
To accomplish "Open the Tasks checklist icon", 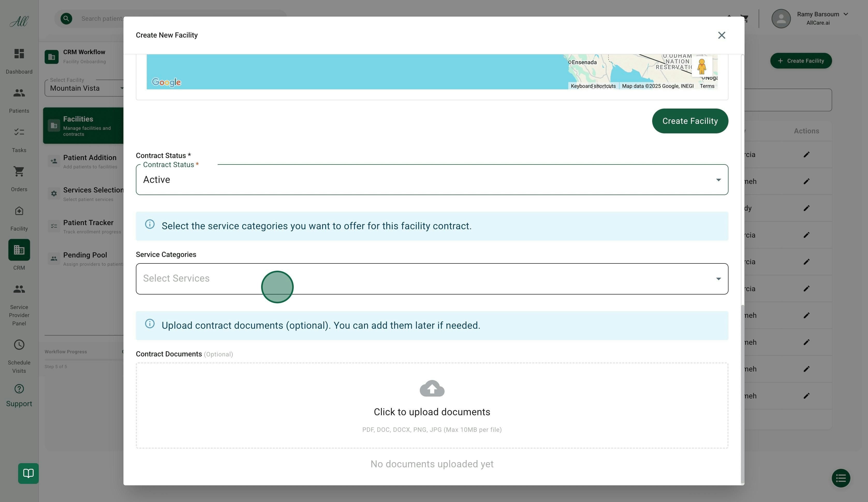I will tap(19, 132).
